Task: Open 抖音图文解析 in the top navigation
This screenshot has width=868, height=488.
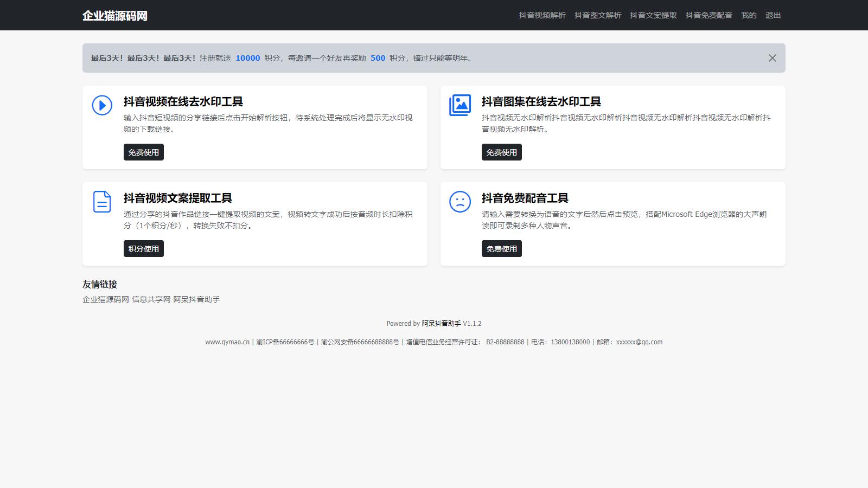Action: point(598,15)
